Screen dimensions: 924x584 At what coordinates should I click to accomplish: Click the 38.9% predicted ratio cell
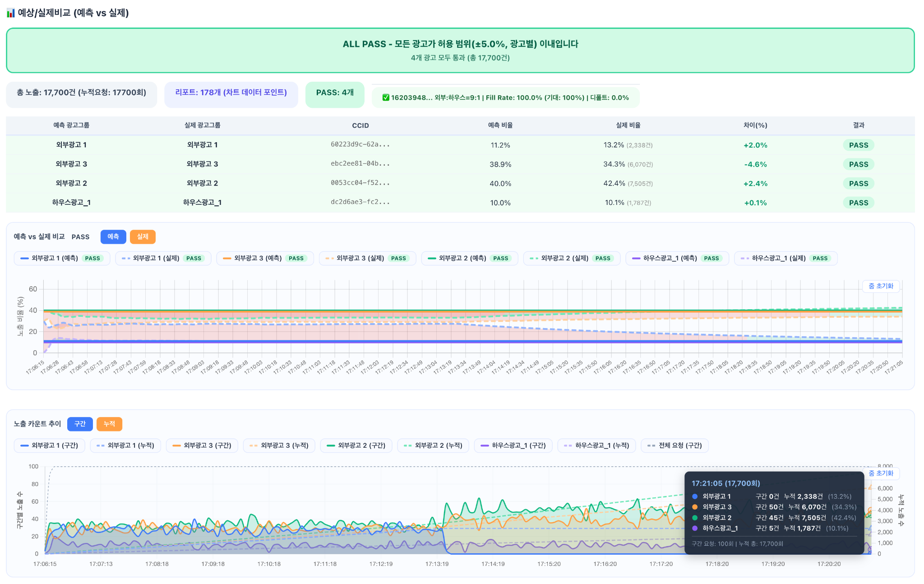click(x=500, y=164)
